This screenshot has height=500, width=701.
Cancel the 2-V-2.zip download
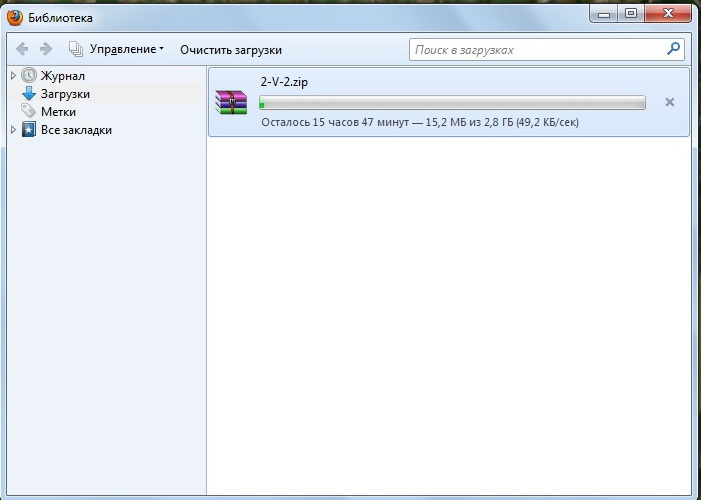tap(670, 102)
